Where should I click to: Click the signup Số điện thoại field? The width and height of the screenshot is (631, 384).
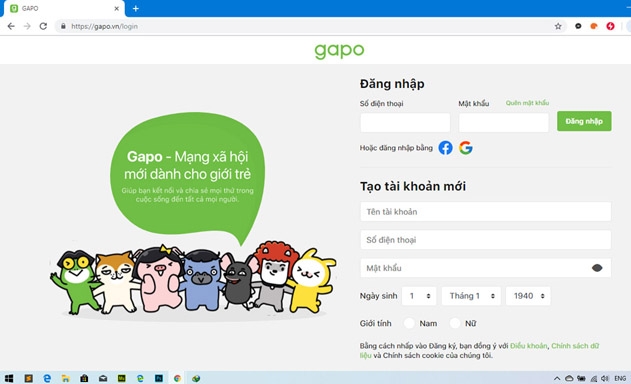tap(486, 240)
